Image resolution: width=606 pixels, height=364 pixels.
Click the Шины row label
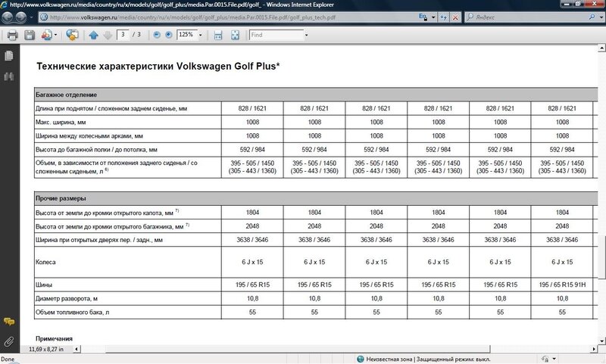44,285
